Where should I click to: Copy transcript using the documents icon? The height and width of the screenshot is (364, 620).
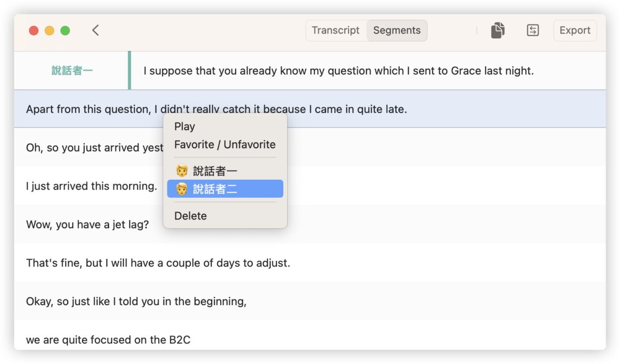click(x=498, y=30)
